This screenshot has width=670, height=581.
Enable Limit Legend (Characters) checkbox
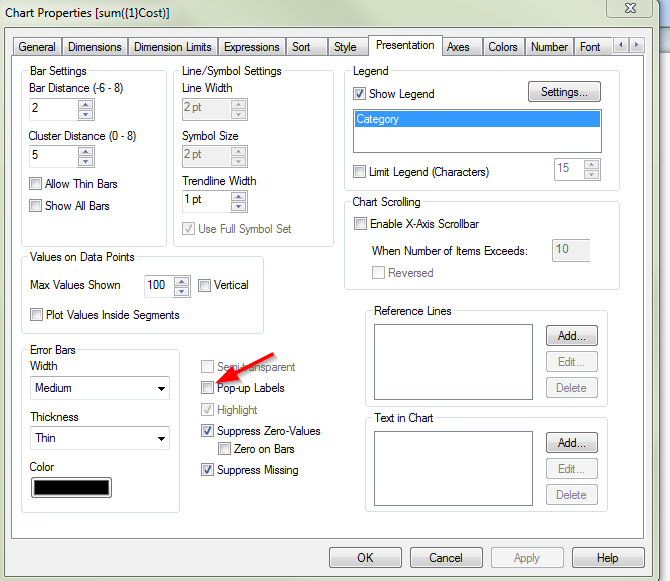pos(359,172)
